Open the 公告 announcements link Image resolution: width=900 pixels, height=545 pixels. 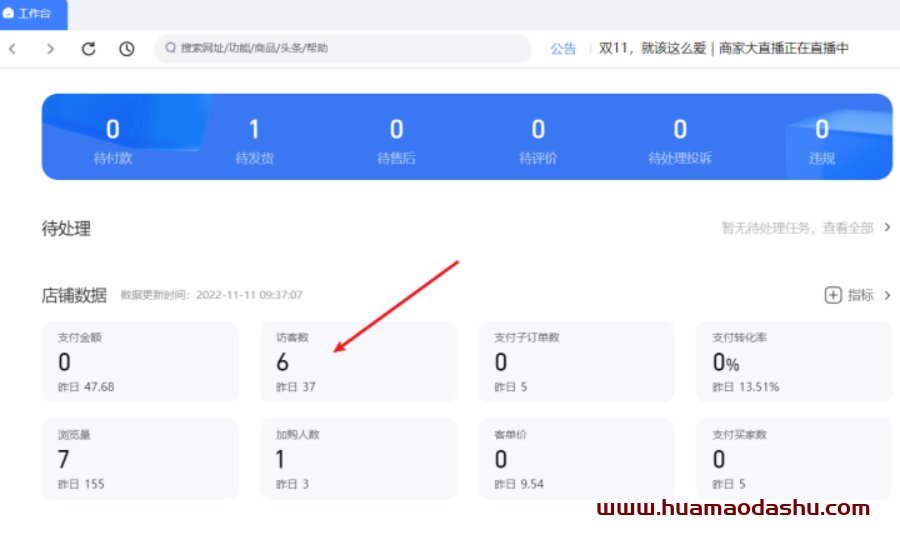pos(563,48)
